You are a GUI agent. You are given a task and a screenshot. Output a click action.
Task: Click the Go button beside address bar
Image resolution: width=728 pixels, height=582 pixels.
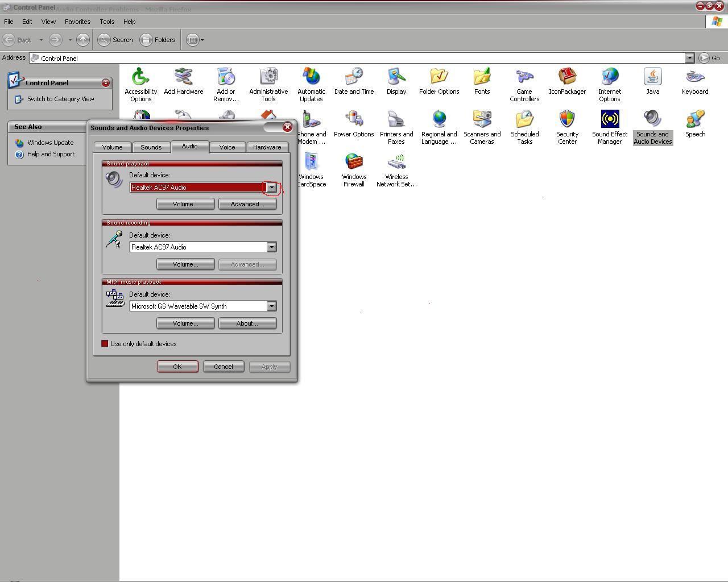click(x=710, y=58)
